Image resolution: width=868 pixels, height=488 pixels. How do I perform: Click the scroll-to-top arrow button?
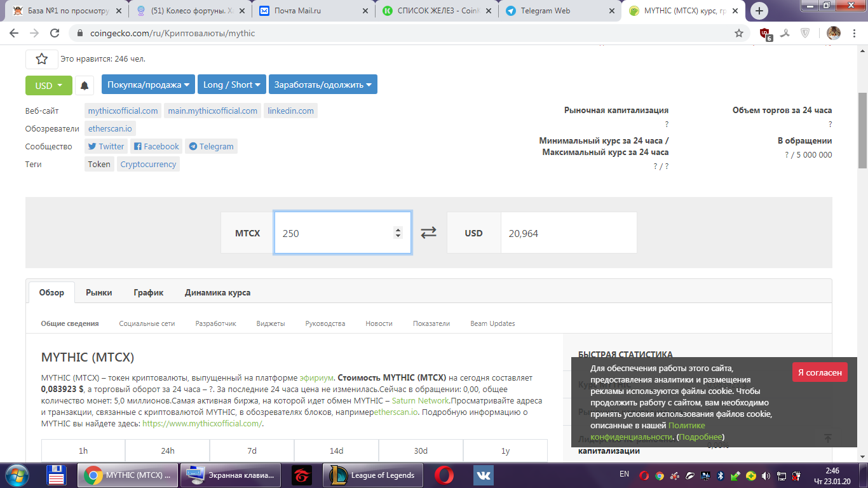(x=827, y=438)
